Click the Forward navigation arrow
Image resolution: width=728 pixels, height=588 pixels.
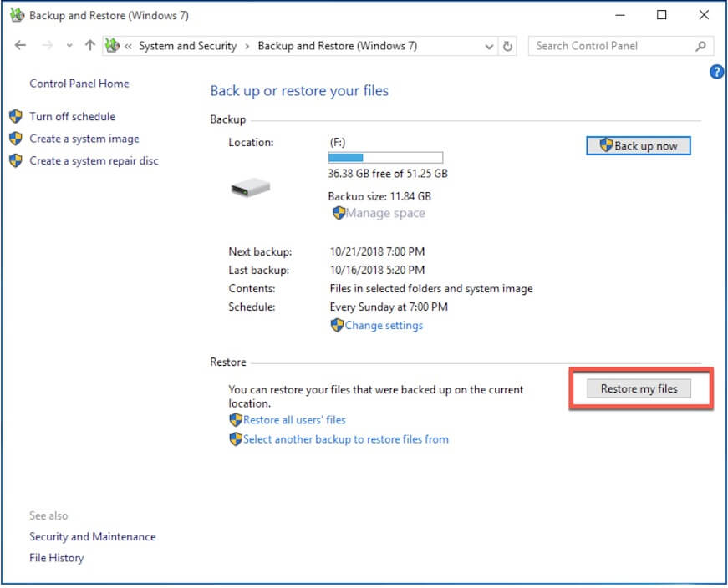(x=48, y=45)
